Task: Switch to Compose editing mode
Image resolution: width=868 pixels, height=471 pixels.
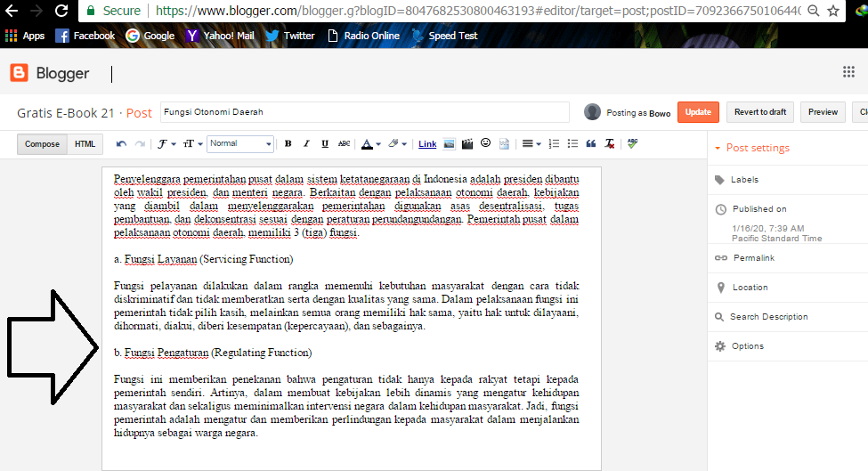Action: 42,144
